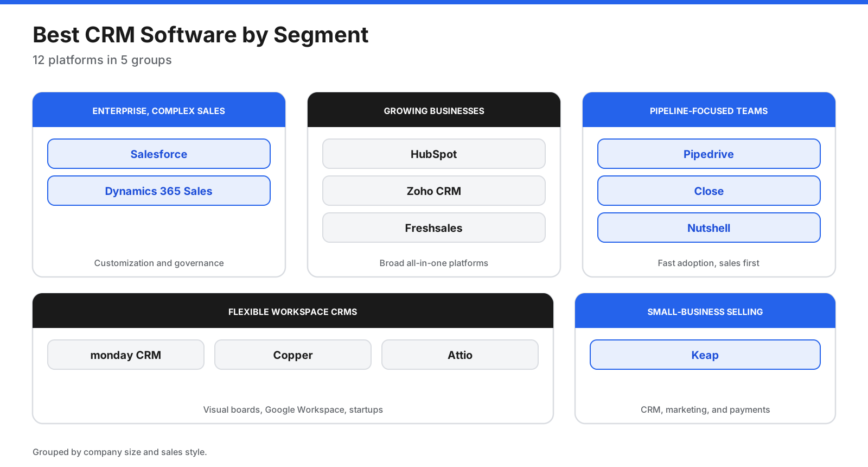Click the Small-Business Selling header

(x=705, y=311)
